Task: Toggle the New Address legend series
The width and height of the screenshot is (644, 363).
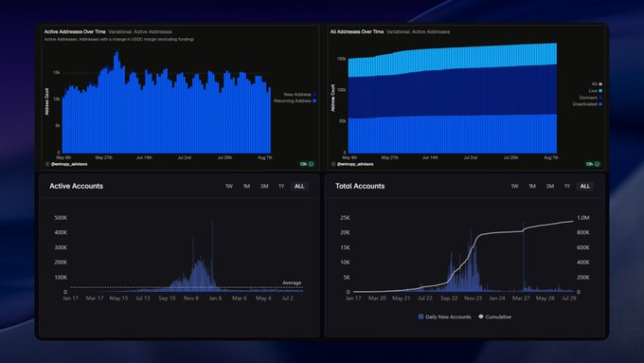Action: coord(299,95)
